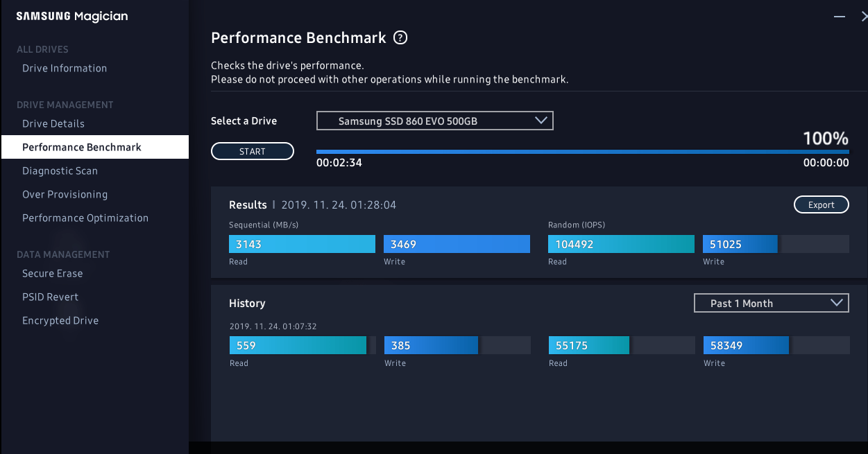Image resolution: width=868 pixels, height=454 pixels.
Task: Click the drive dropdown chevron arrow
Action: [x=541, y=121]
